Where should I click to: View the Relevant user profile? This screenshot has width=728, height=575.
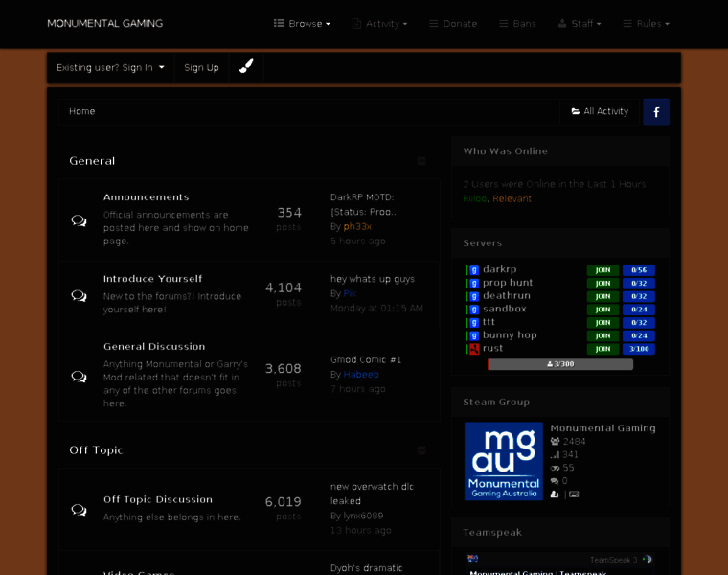click(x=512, y=198)
